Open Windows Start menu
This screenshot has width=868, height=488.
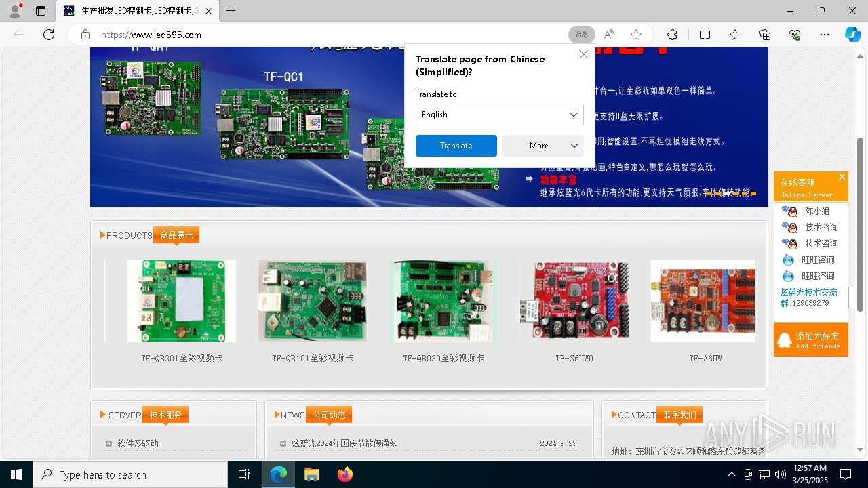click(x=16, y=474)
